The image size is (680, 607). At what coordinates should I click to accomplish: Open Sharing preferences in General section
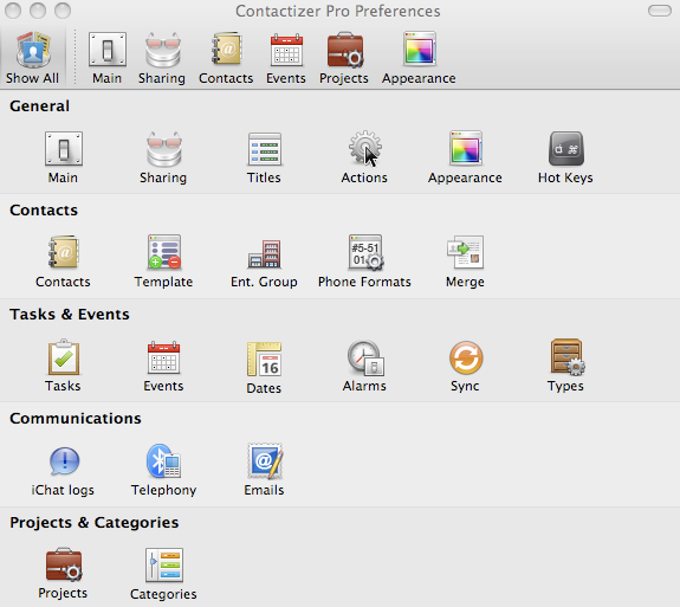pos(163,157)
